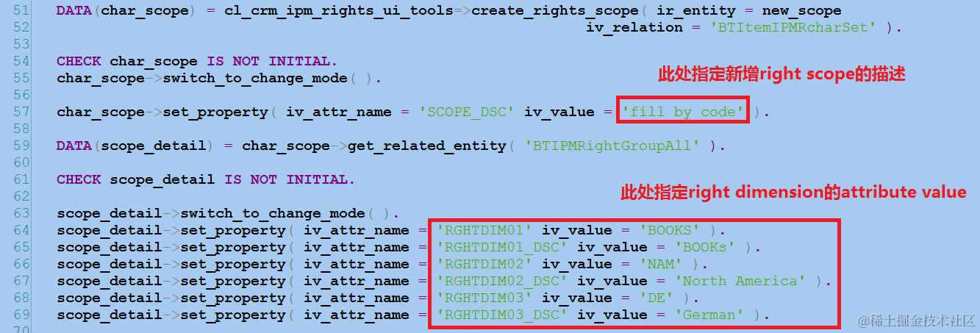Select the 'SCOPE_DSC' string on line 57

tap(467, 112)
